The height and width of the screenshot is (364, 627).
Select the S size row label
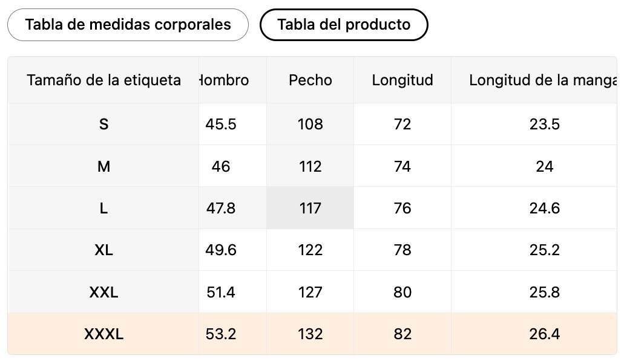point(103,124)
